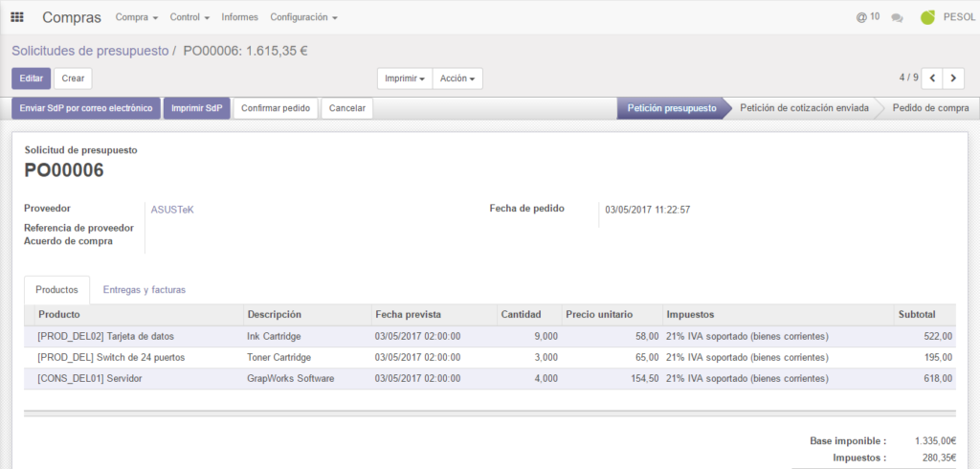Open the Informes menu item

click(239, 17)
